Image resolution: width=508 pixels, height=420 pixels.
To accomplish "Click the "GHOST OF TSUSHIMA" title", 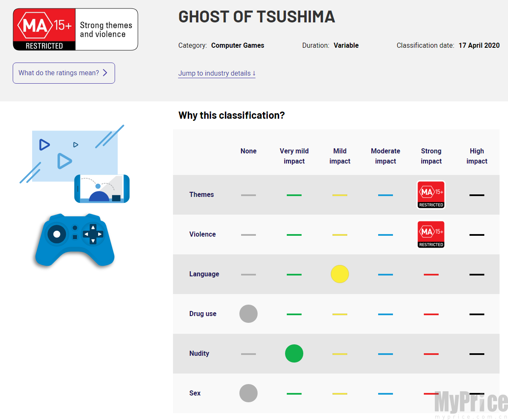I will point(257,17).
